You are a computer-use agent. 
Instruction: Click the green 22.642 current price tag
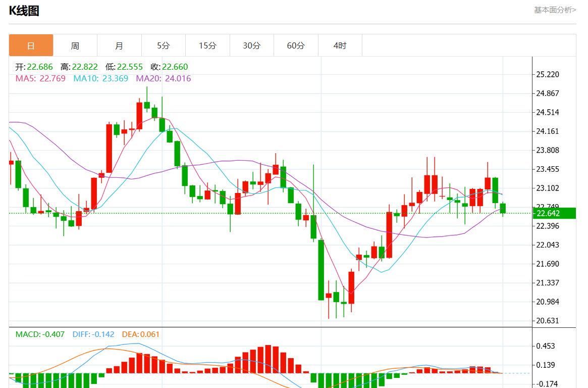554,213
